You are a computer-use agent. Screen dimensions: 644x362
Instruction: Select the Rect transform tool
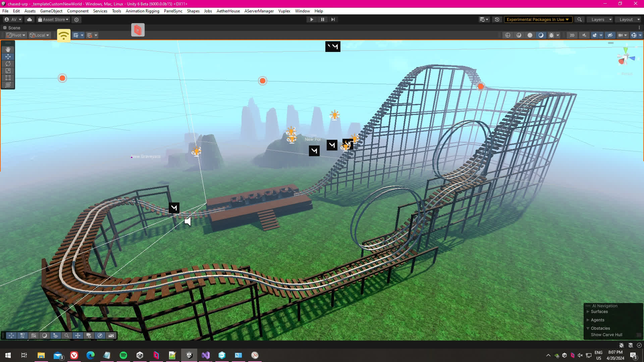click(8, 78)
